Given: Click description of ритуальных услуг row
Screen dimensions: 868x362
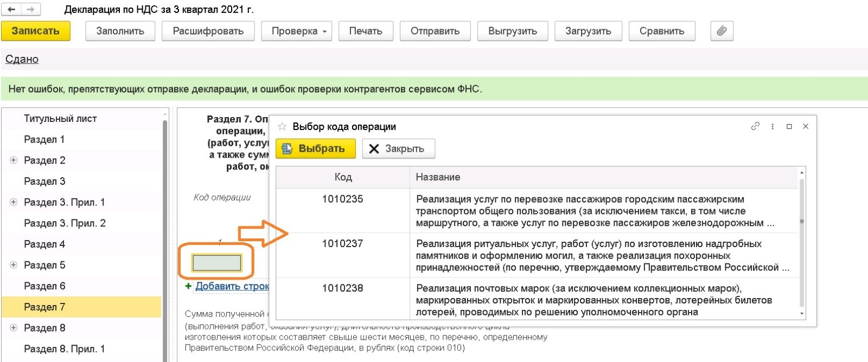Looking at the screenshot, I should click(602, 255).
